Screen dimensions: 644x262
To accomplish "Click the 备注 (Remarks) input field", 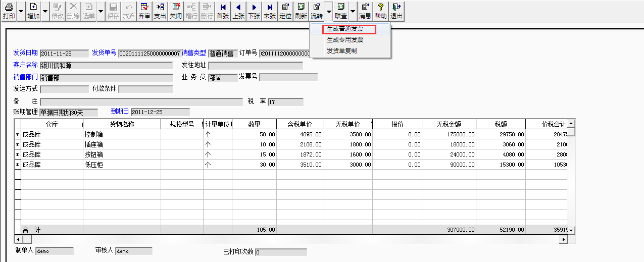I will tap(141, 102).
